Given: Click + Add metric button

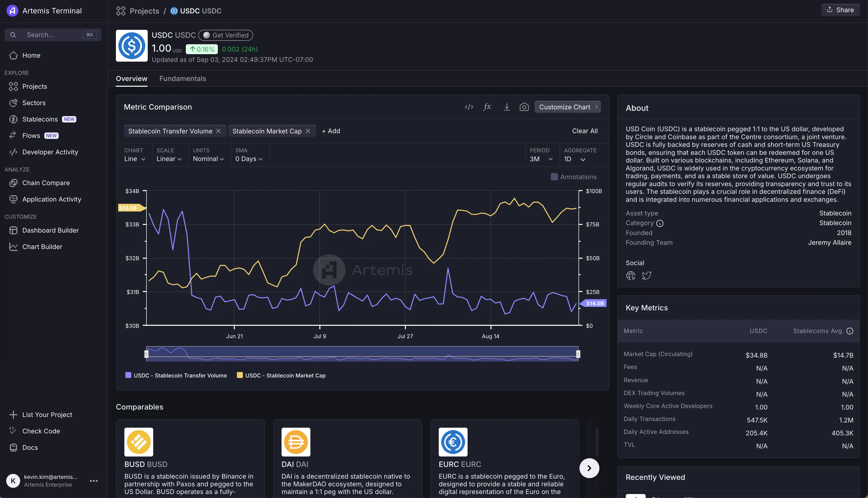Looking at the screenshot, I should (331, 131).
